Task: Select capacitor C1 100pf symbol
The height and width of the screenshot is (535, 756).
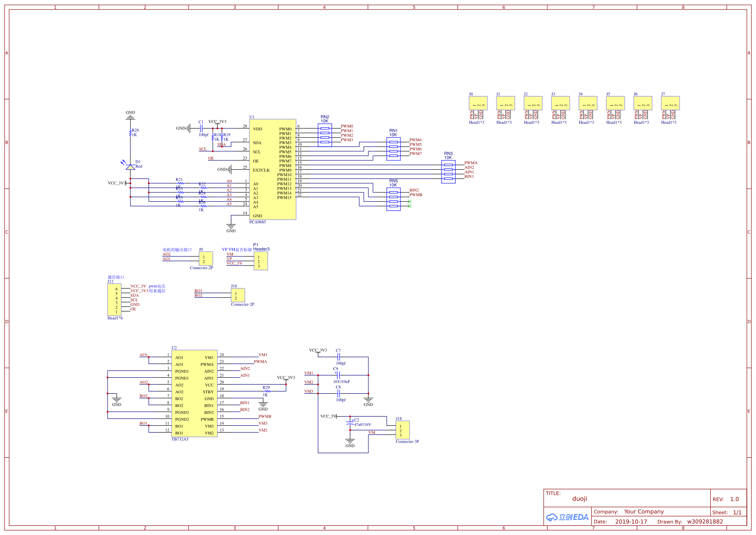Action: pos(201,128)
